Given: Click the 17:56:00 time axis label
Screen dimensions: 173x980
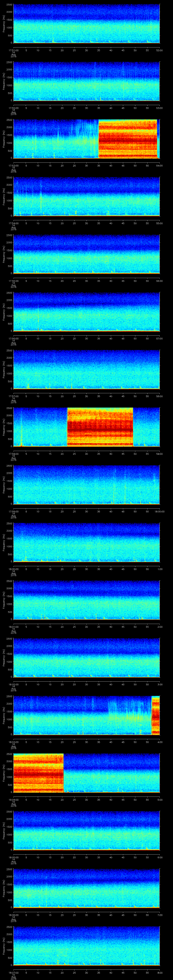Looking at the screenshot, I should pos(13,338).
